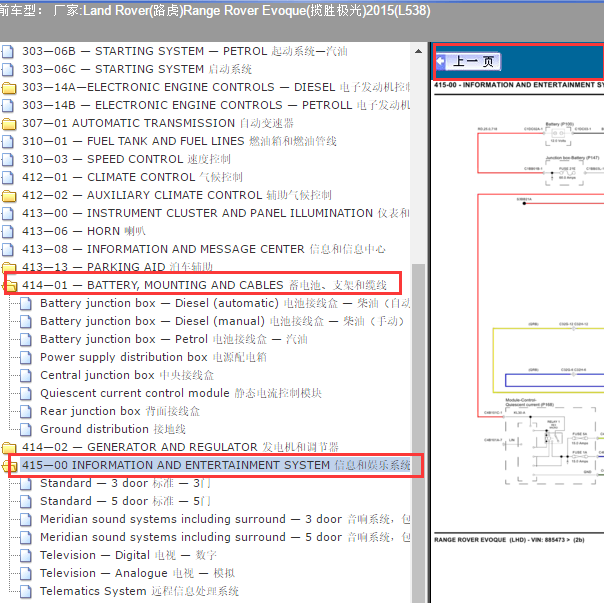Click folder icon beside 307—01 Automatic Transmission
604x603 pixels.
coord(9,124)
